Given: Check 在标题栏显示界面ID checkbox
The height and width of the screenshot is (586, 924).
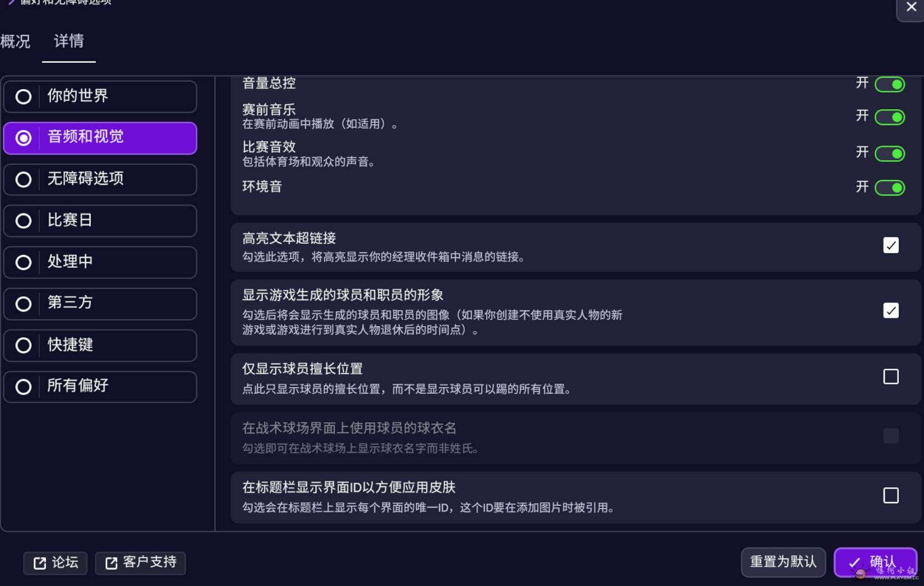Looking at the screenshot, I should 890,495.
